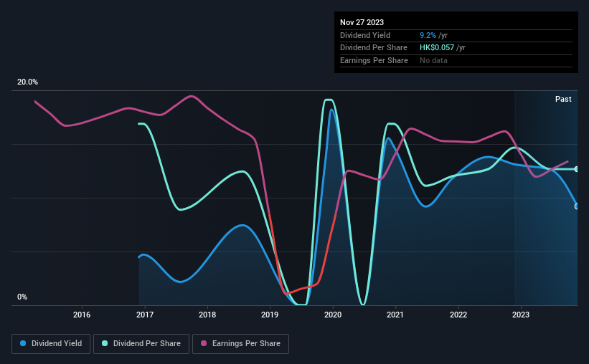Click the 2017 x-axis label
589x364 pixels.
tap(145, 315)
